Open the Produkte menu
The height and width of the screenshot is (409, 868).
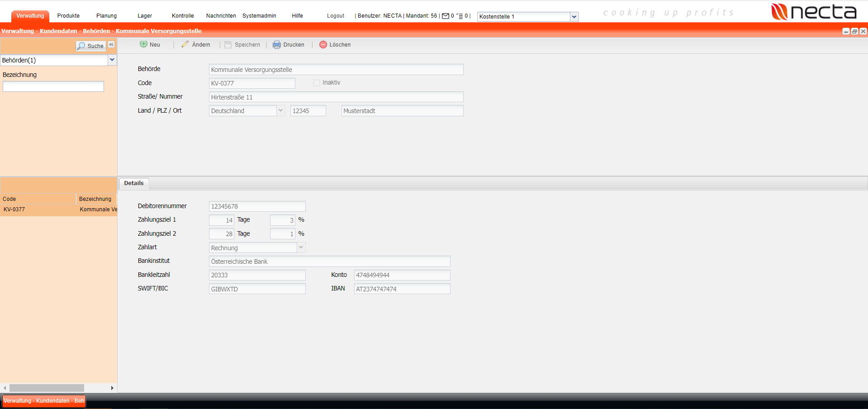[x=68, y=16]
